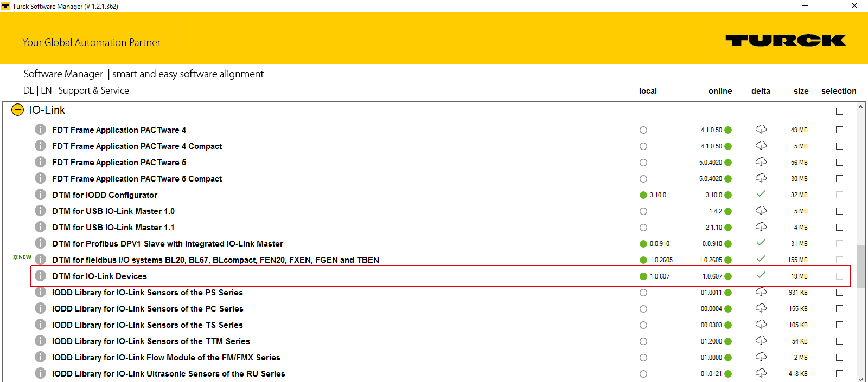This screenshot has width=868, height=382.
Task: Open info for TS Series IODD Library
Action: (40, 325)
